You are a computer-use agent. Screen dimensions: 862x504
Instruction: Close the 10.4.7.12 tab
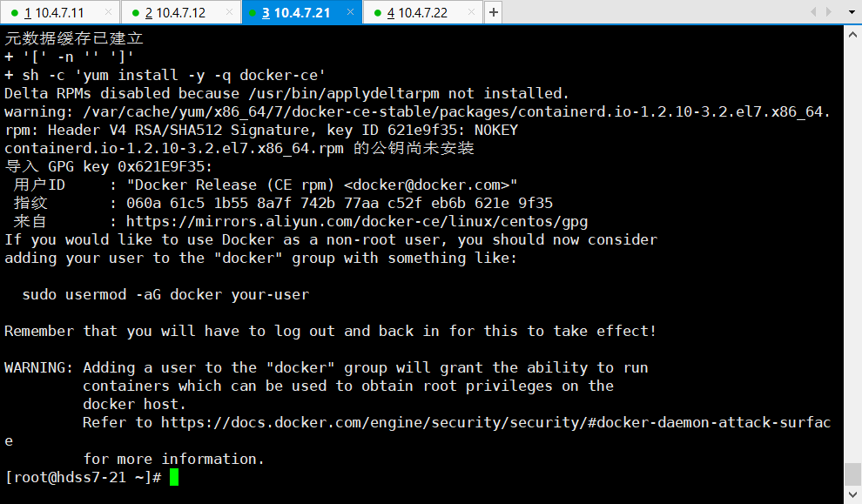(229, 13)
